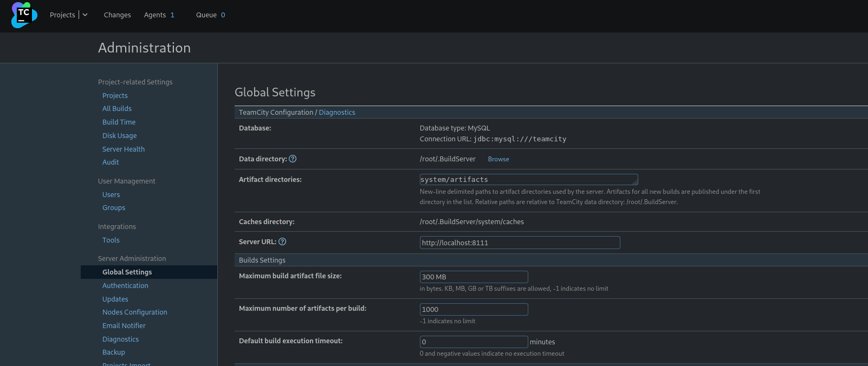Open Build Time page
The width and height of the screenshot is (868, 366).
coord(119,122)
